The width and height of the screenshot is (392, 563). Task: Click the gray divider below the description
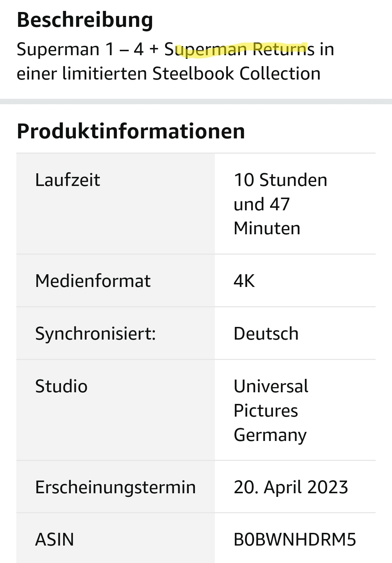pyautogui.click(x=196, y=101)
